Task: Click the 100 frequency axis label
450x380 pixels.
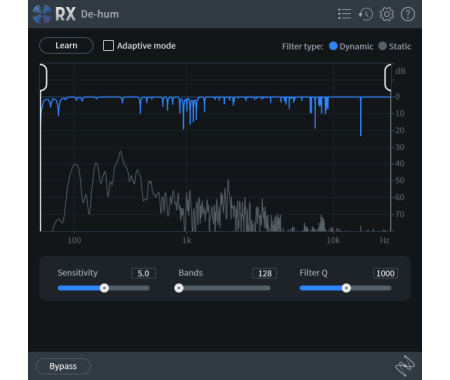Action: 74,240
